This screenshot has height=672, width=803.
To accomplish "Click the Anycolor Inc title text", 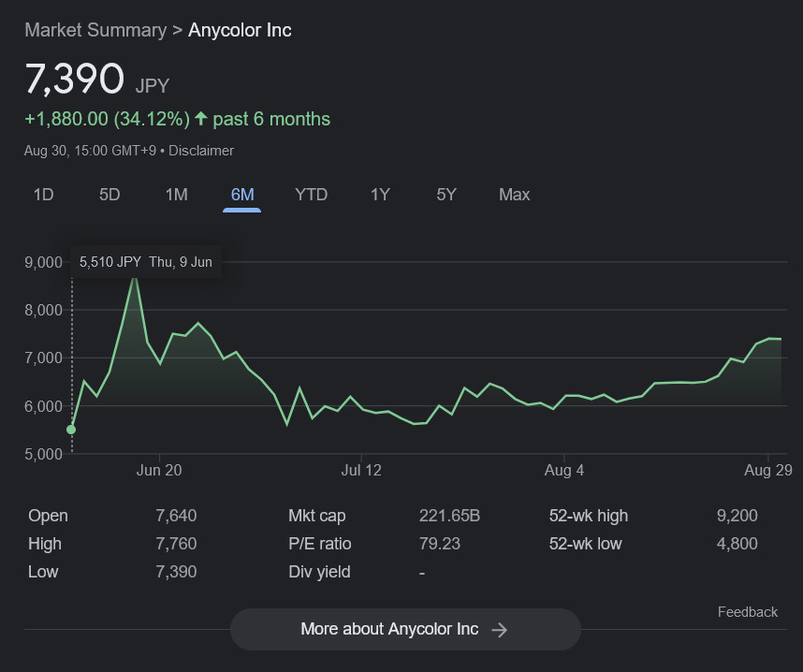I will pyautogui.click(x=240, y=30).
